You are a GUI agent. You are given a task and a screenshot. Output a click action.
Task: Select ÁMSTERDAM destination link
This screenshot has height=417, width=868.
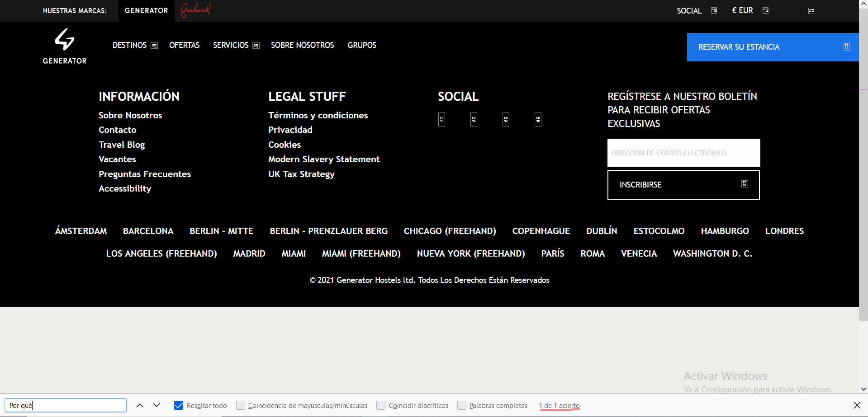(x=81, y=231)
